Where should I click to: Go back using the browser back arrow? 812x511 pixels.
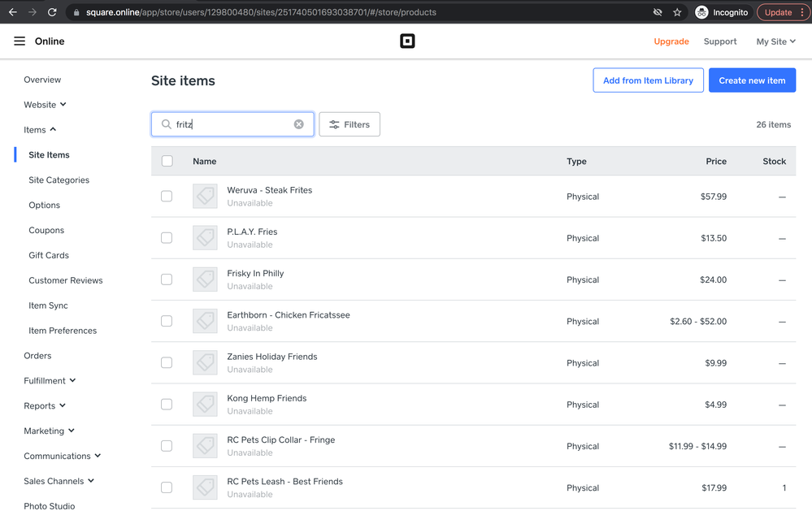click(x=13, y=12)
